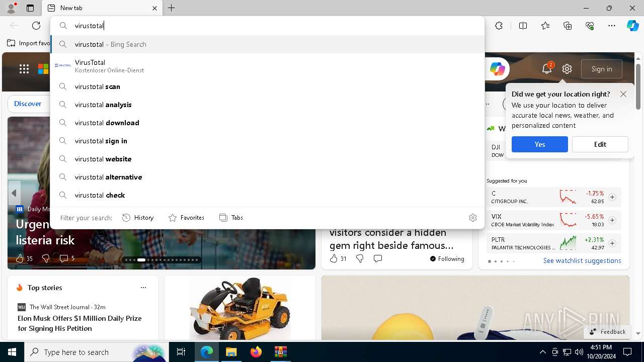Open Browser essentials heart icon
Viewport: 644px width, 362px height.
590,26
